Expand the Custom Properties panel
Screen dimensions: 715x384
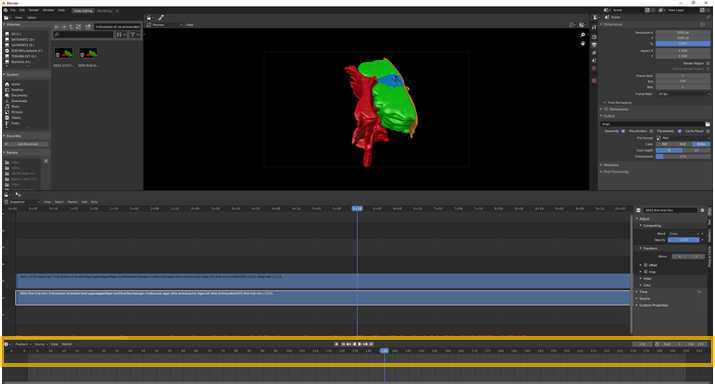[653, 305]
